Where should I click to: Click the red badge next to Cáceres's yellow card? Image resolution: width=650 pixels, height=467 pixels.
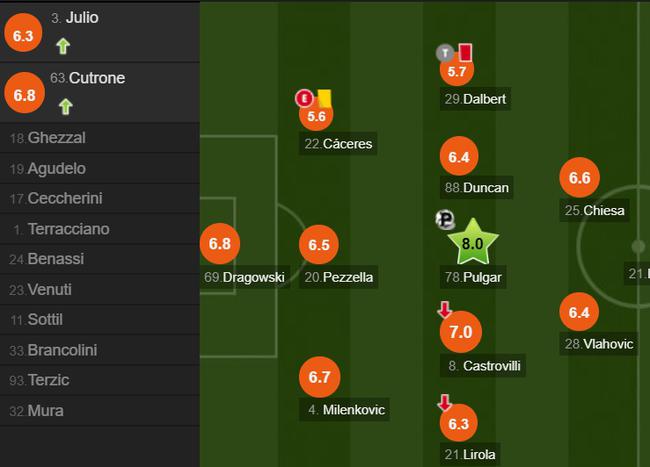click(304, 99)
